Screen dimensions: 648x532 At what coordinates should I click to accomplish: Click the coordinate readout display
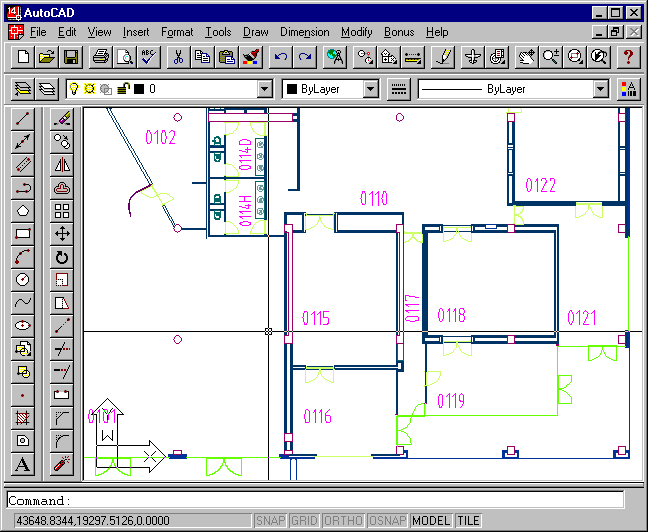(132, 520)
